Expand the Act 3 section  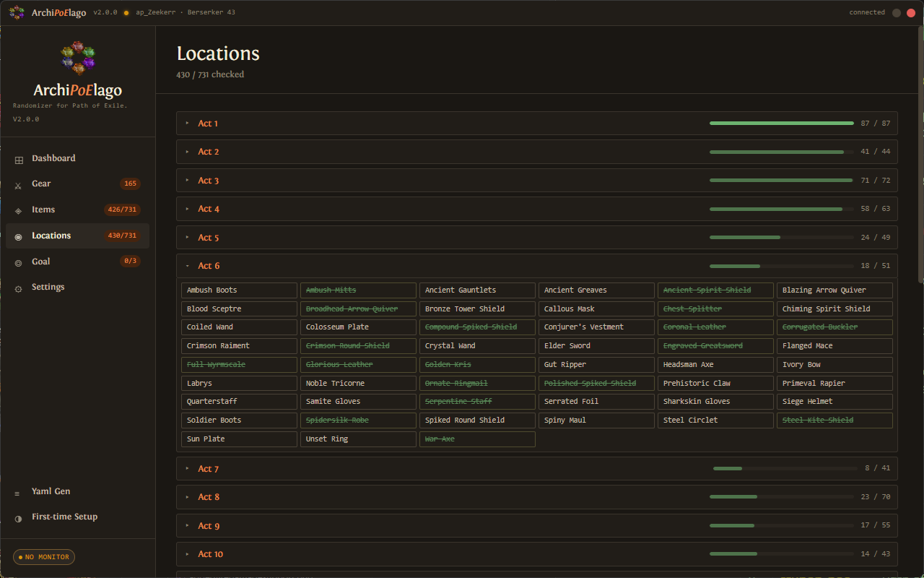pos(536,181)
